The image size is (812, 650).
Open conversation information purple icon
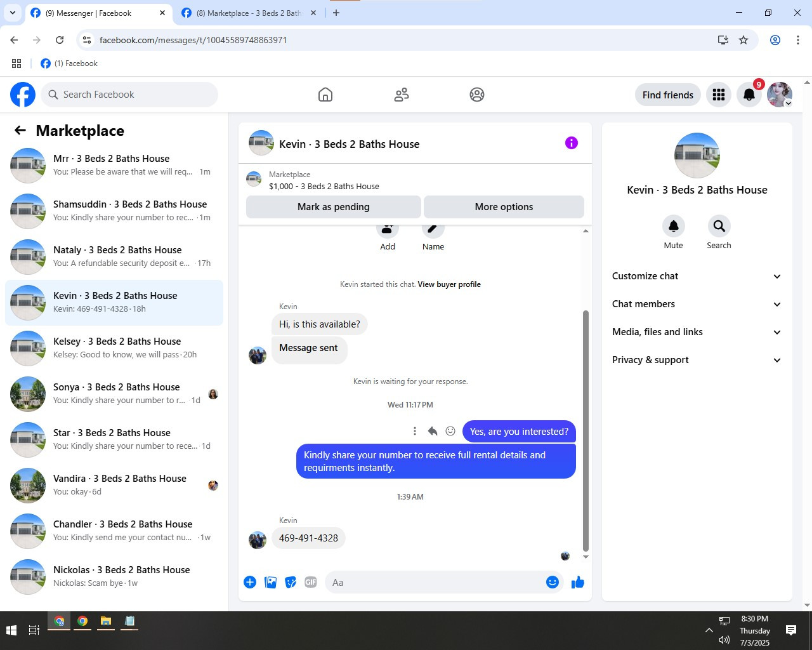[x=572, y=143]
